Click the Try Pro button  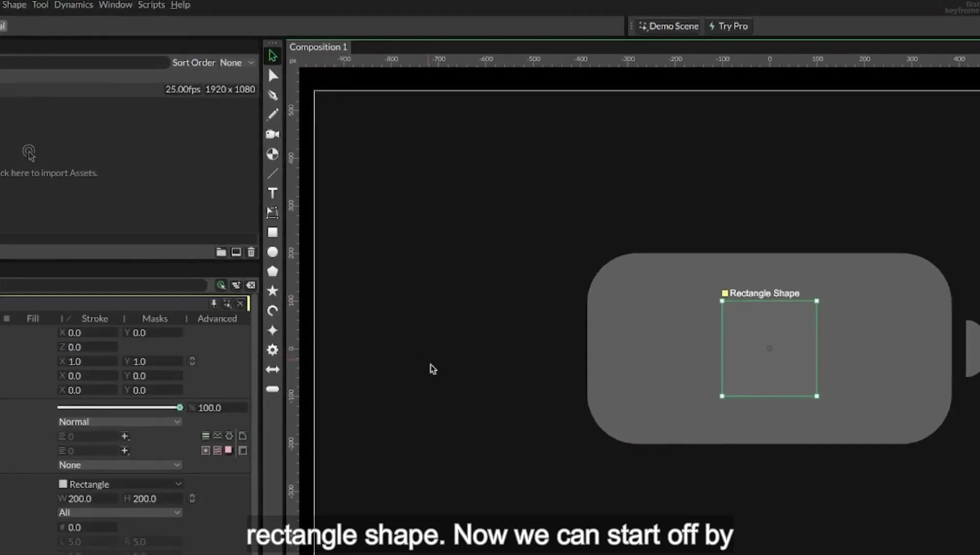tap(728, 26)
